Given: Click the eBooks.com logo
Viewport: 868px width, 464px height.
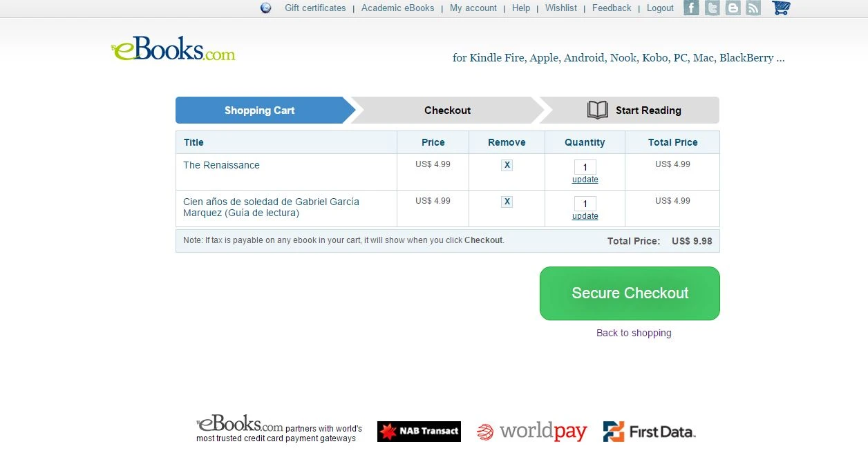Looking at the screenshot, I should click(173, 50).
